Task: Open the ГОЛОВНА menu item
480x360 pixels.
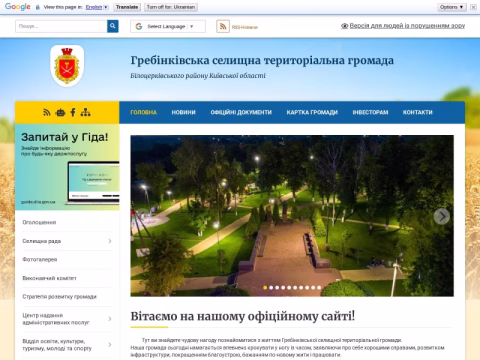Action: [x=143, y=112]
